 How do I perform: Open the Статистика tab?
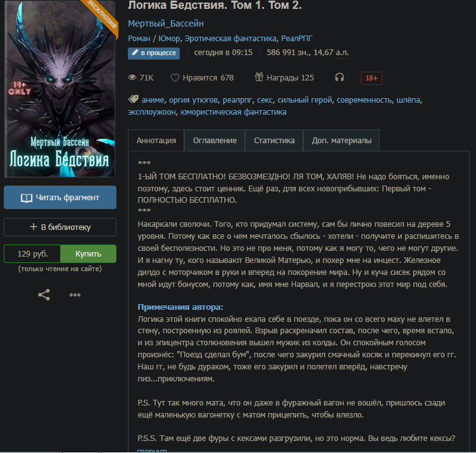274,141
